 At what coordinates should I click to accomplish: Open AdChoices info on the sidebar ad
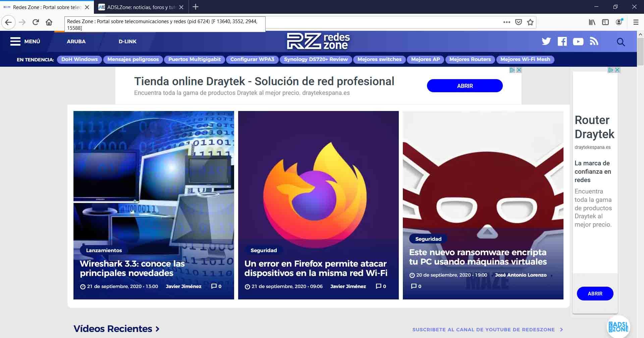pos(611,70)
